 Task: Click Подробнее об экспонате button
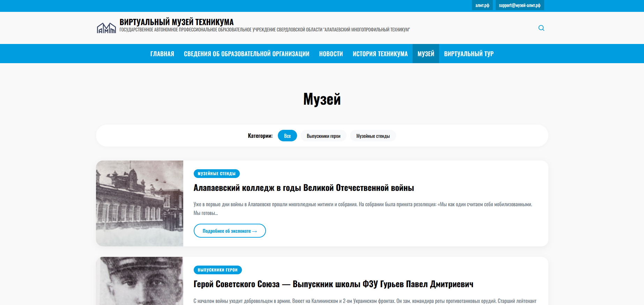[230, 231]
